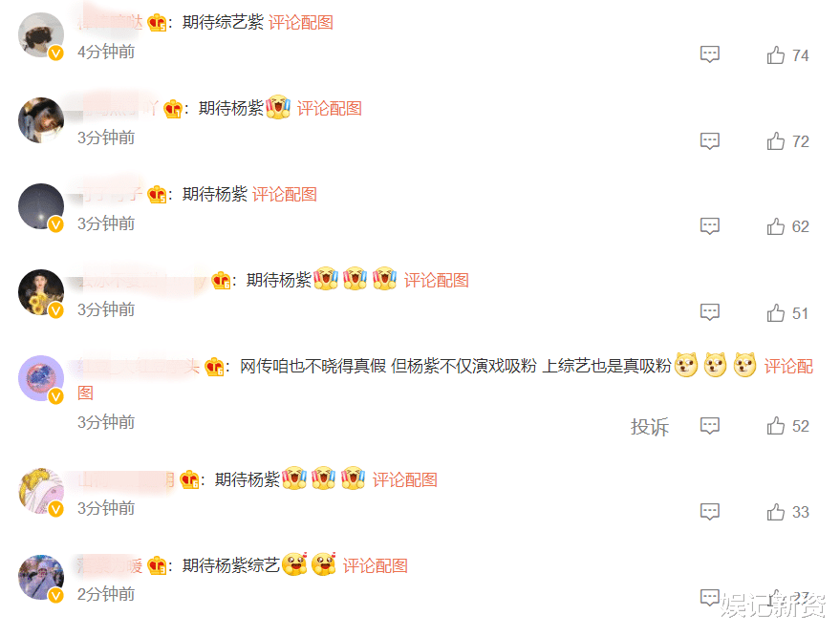Open 评论配图 in the 72-like comment
The width and height of the screenshot is (840, 637).
pyautogui.click(x=330, y=109)
